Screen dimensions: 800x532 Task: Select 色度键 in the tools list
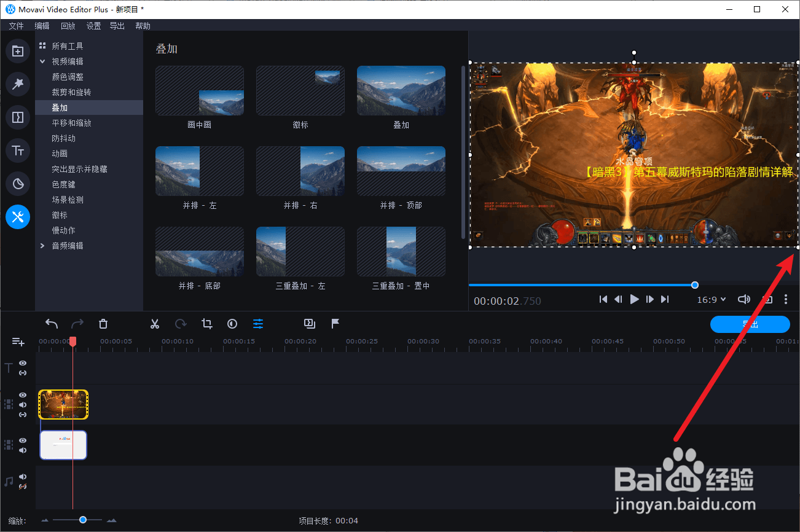[63, 184]
